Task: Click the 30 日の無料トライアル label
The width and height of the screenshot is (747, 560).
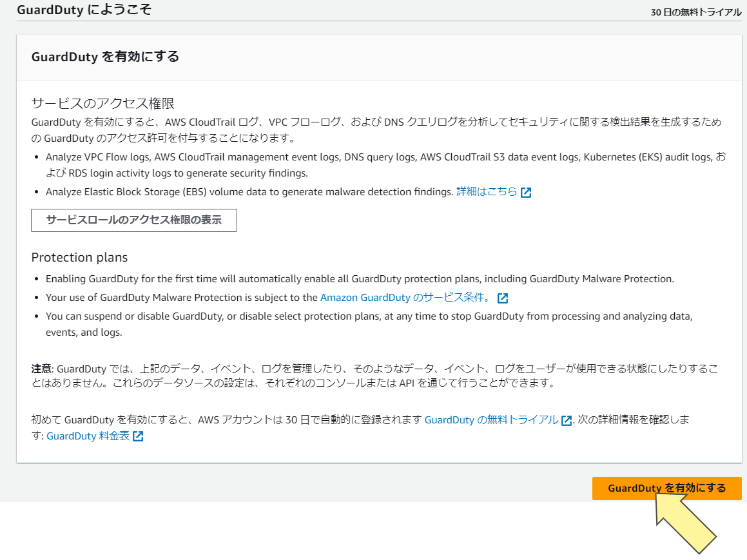Action: (696, 12)
